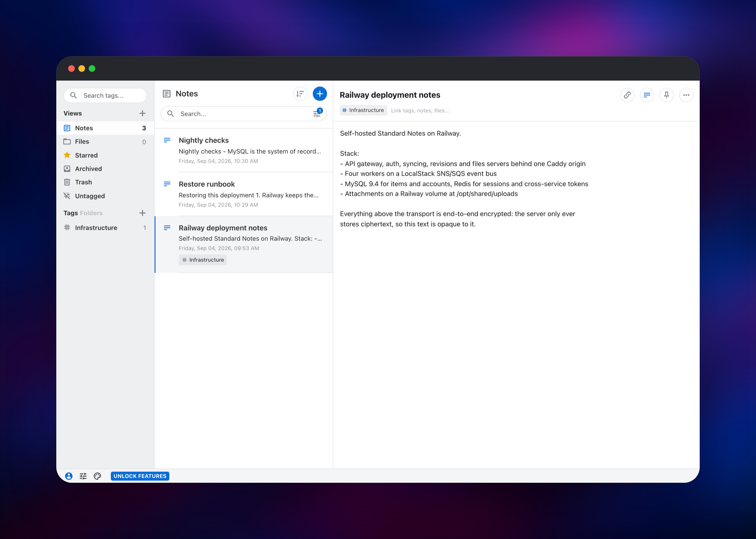Image resolution: width=756 pixels, height=539 pixels.
Task: Click the green macOS fullscreen button
Action: (x=92, y=68)
